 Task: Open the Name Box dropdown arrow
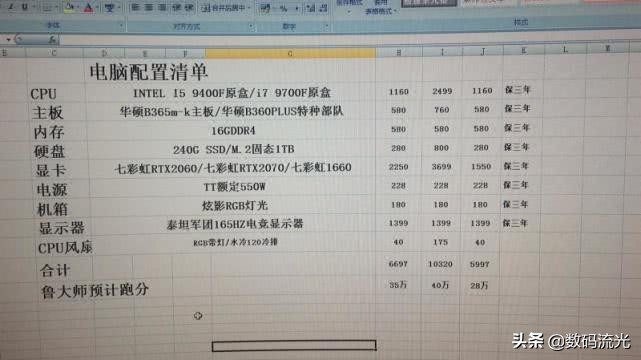(8, 40)
